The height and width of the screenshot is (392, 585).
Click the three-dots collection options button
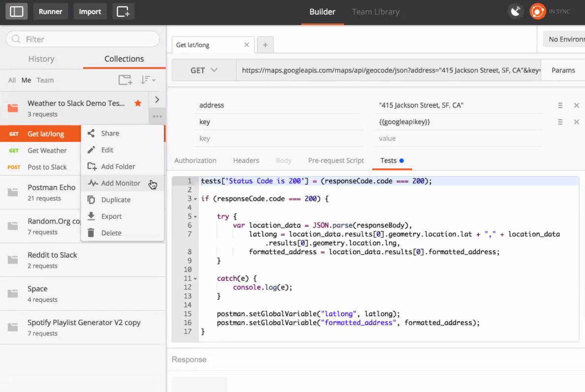click(157, 116)
